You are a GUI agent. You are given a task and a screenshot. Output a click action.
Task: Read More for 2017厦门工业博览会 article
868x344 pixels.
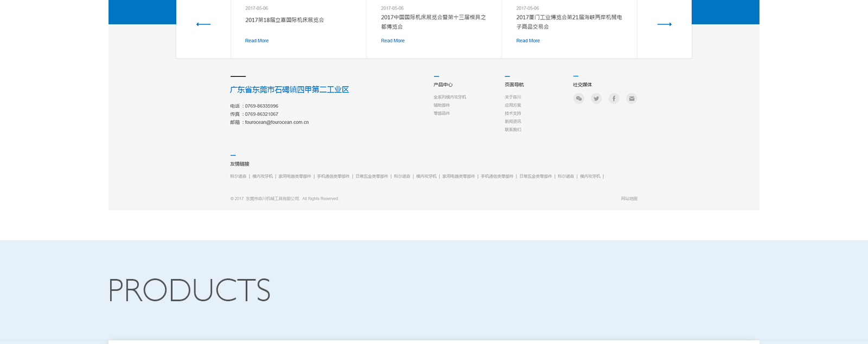tap(528, 41)
